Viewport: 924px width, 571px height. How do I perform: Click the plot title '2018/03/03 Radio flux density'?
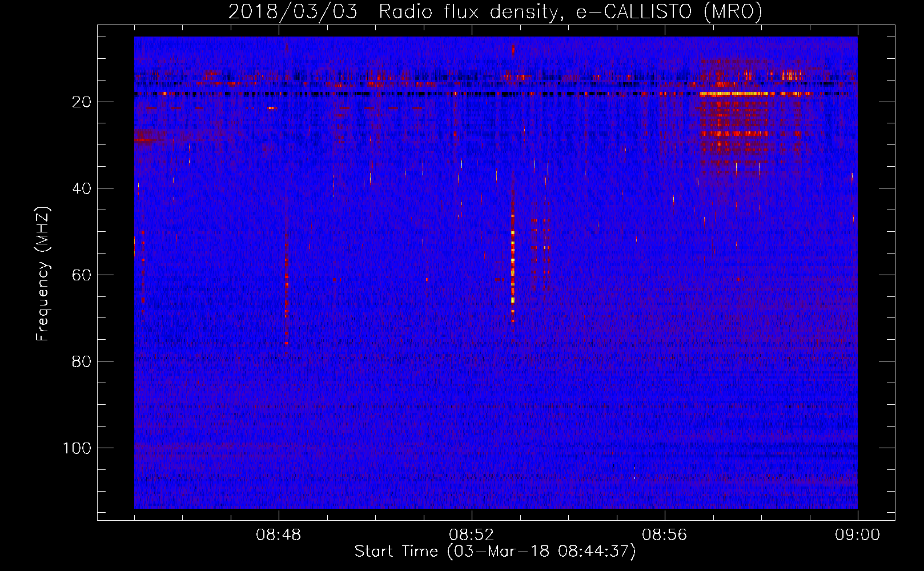496,11
